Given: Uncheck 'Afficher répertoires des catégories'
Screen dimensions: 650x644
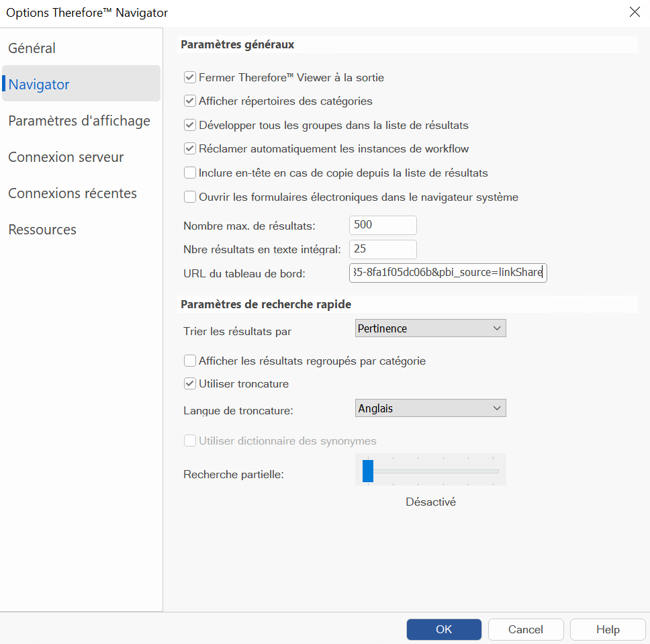Looking at the screenshot, I should coord(190,101).
